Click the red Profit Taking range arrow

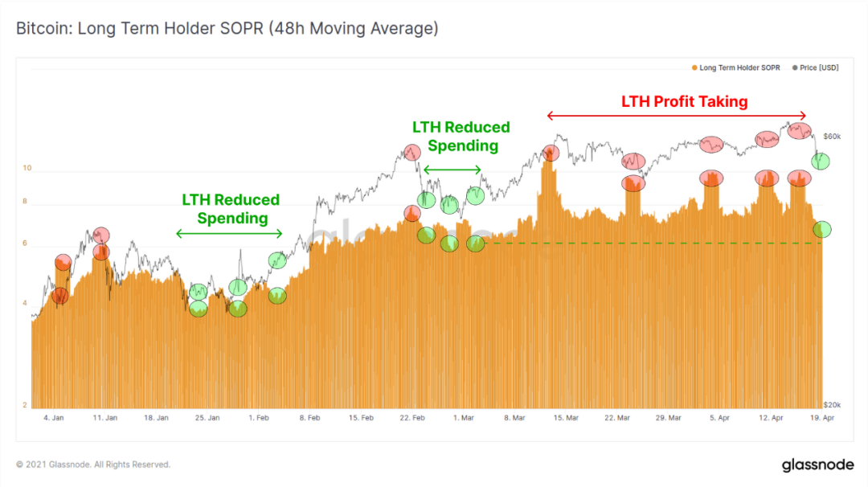pyautogui.click(x=677, y=116)
